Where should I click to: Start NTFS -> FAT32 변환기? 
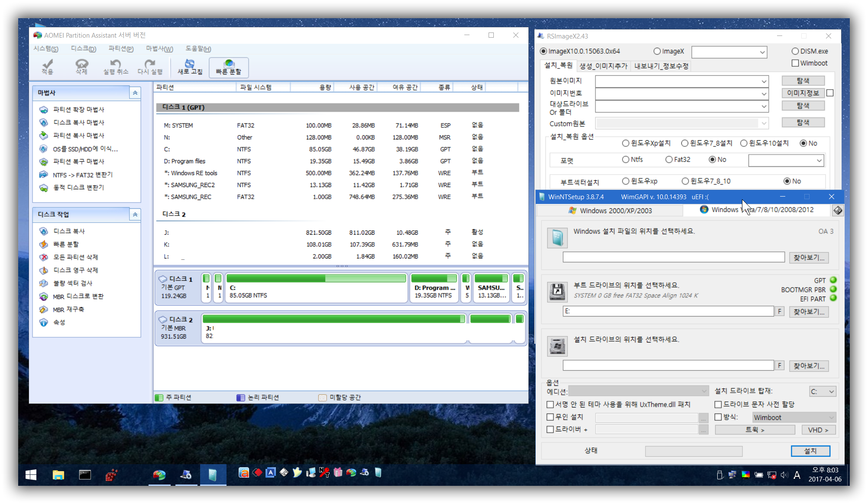pyautogui.click(x=83, y=174)
